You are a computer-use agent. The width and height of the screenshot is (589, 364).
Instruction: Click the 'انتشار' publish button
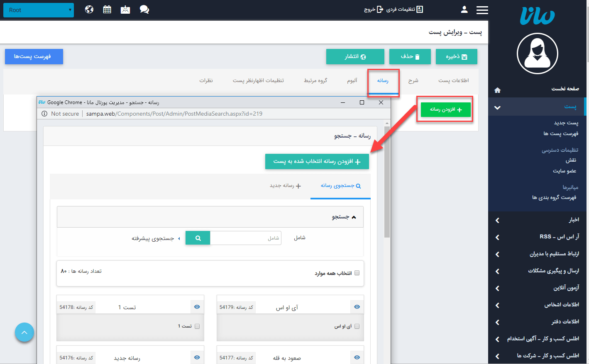pyautogui.click(x=355, y=57)
